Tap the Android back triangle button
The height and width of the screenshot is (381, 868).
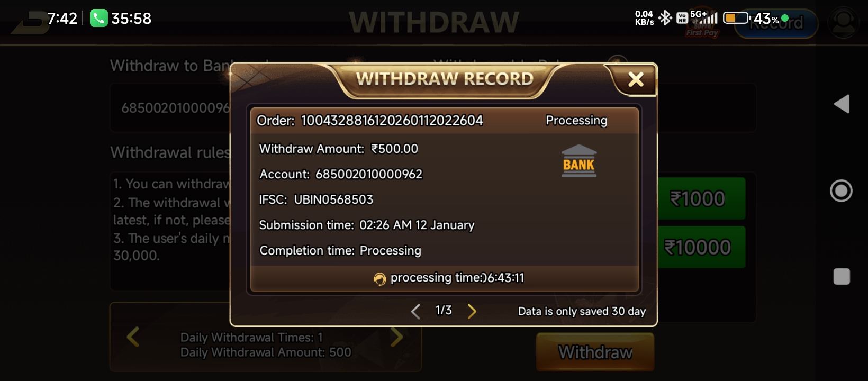pyautogui.click(x=842, y=104)
